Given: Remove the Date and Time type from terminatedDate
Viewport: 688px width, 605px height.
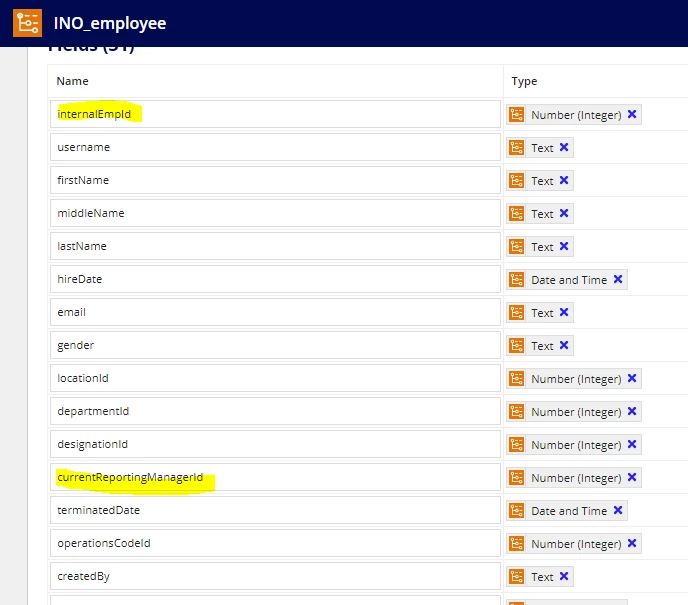Looking at the screenshot, I should click(618, 510).
